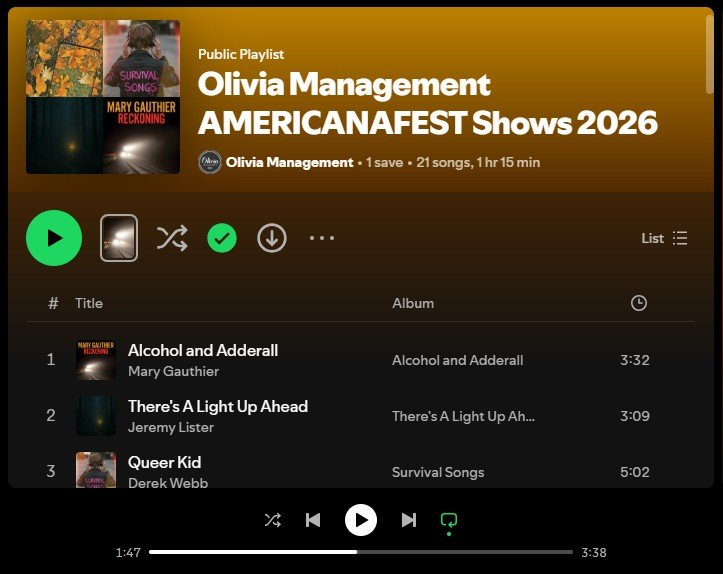723x574 pixels.
Task: Remove playlist from Your Library via green checkmark
Action: [x=222, y=238]
